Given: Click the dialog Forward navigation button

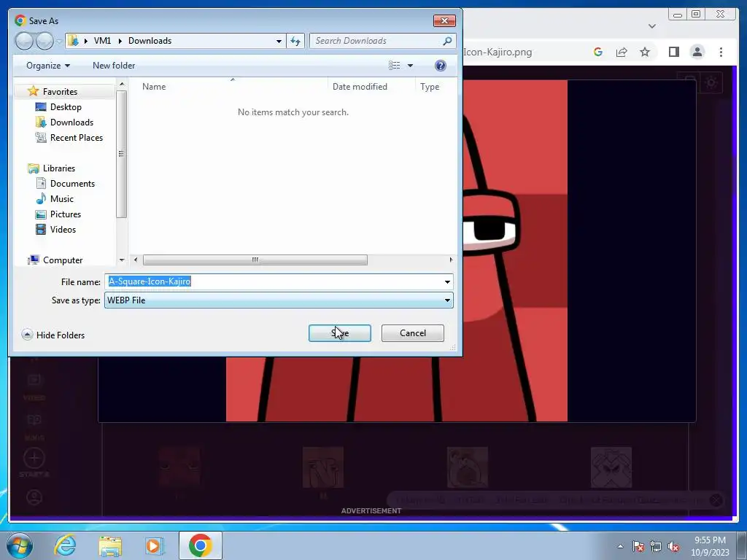Looking at the screenshot, I should pos(44,41).
